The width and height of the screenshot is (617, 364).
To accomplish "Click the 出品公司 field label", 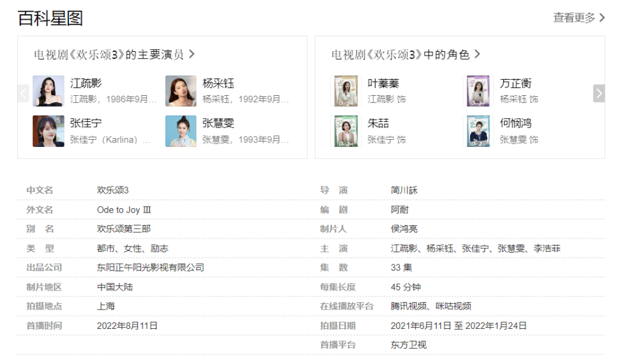I will point(44,268).
